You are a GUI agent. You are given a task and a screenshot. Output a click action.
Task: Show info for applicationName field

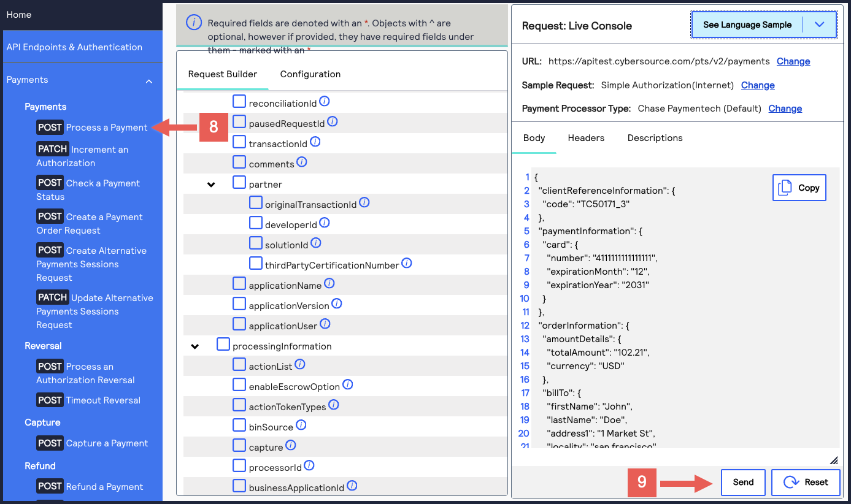(x=329, y=284)
